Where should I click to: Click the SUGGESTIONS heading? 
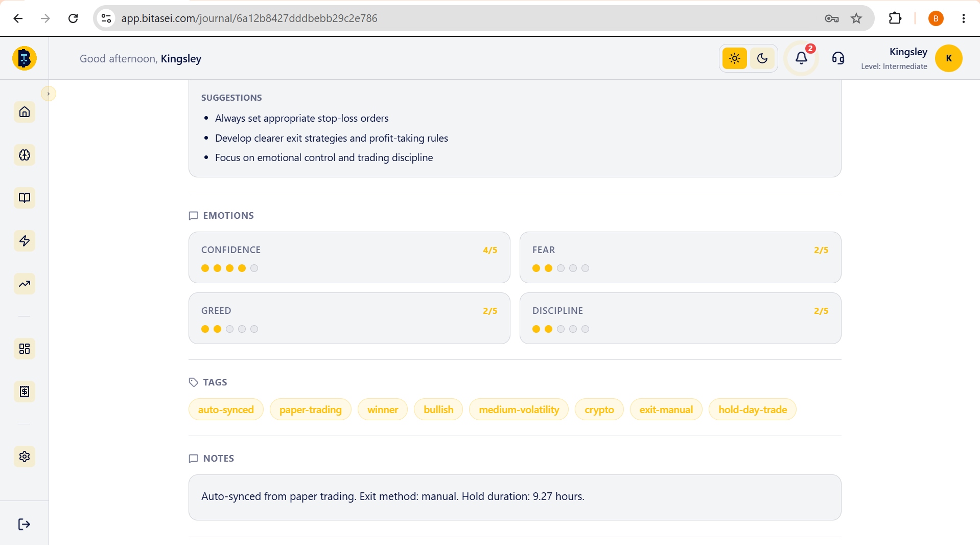click(231, 98)
